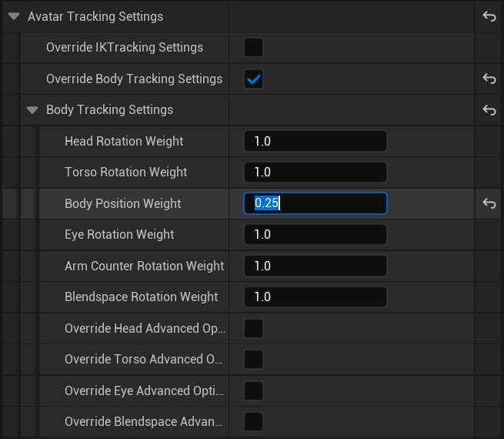Reset Avatar Tracking Settings to default
The height and width of the screenshot is (439, 504).
489,16
